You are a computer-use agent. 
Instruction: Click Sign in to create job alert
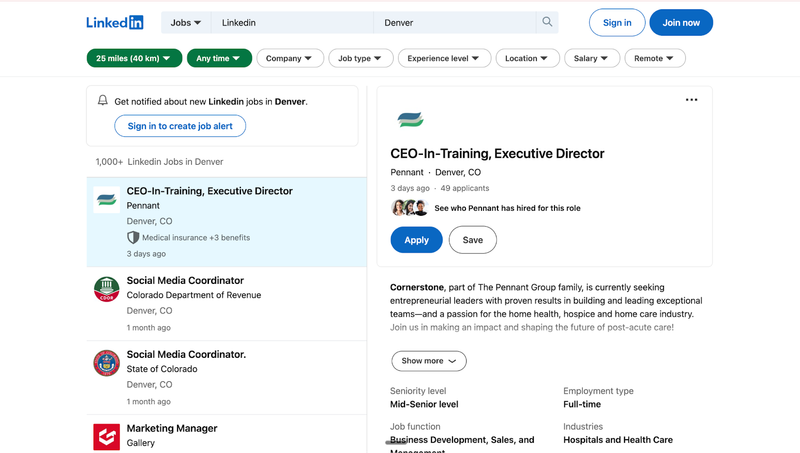[180, 126]
